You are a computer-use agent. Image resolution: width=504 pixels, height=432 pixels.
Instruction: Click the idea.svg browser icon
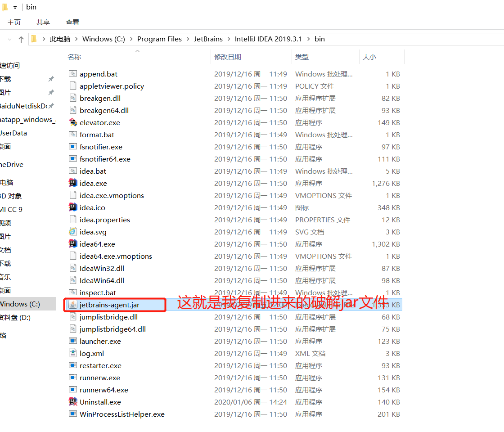(x=73, y=231)
